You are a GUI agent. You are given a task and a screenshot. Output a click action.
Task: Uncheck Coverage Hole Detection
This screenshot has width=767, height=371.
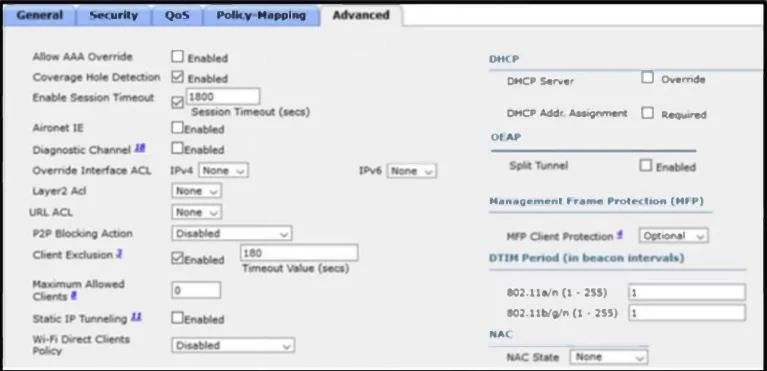click(177, 77)
